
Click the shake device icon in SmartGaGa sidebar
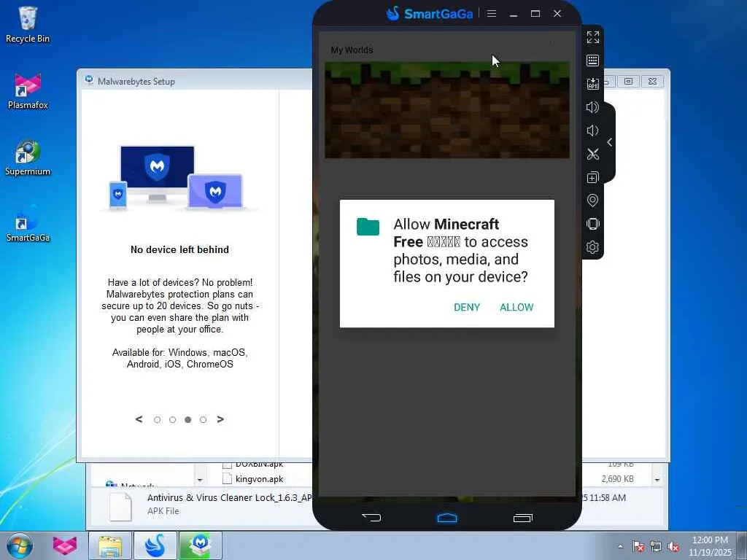click(x=592, y=224)
